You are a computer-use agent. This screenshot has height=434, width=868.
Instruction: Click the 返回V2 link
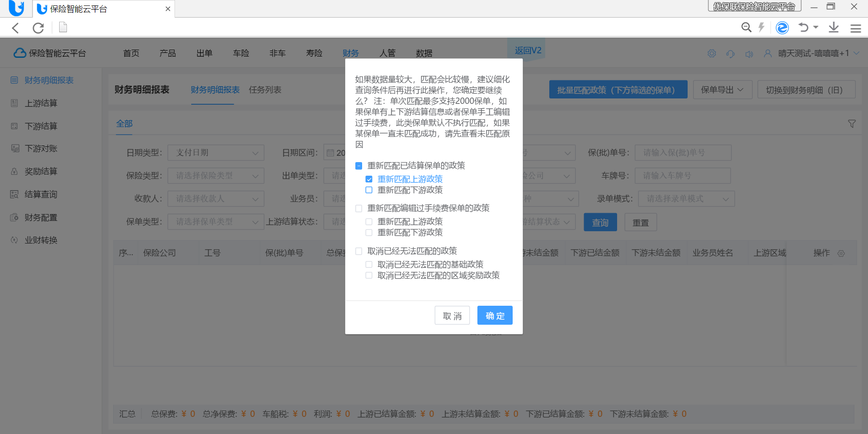(x=528, y=51)
